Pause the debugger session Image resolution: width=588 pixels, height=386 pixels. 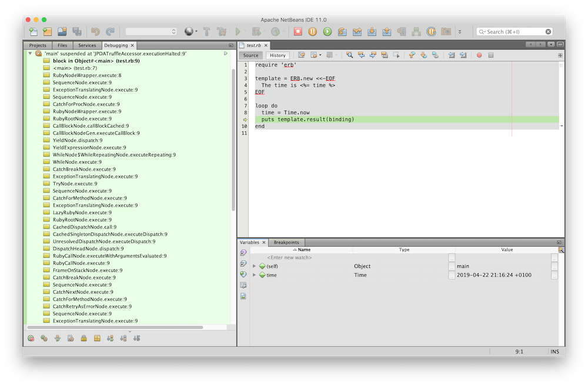click(313, 32)
